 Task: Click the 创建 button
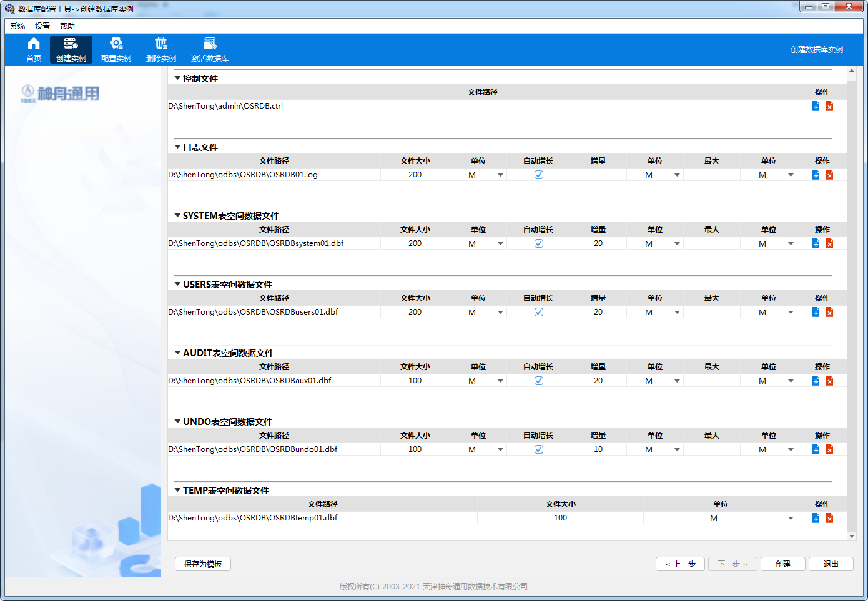[x=783, y=564]
